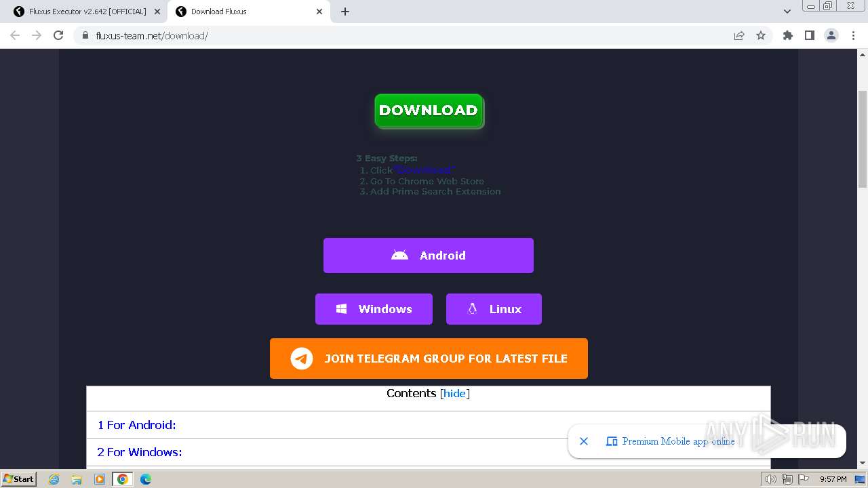Image resolution: width=868 pixels, height=488 pixels.
Task: Show desktop button at taskbar end
Action: pyautogui.click(x=860, y=479)
